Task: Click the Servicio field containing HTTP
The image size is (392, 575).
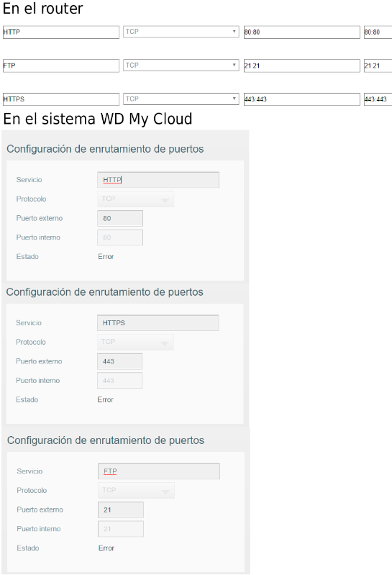Action: 158,180
